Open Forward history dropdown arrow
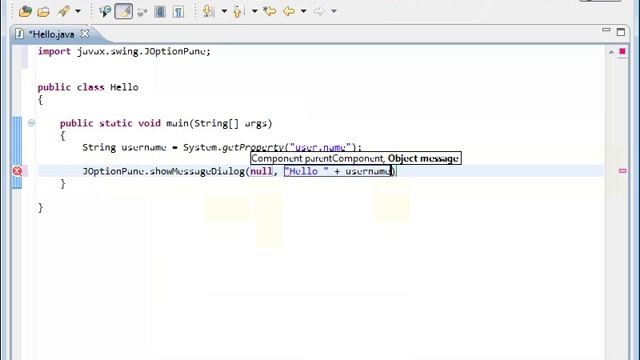This screenshot has height=360, width=640. coord(333,11)
